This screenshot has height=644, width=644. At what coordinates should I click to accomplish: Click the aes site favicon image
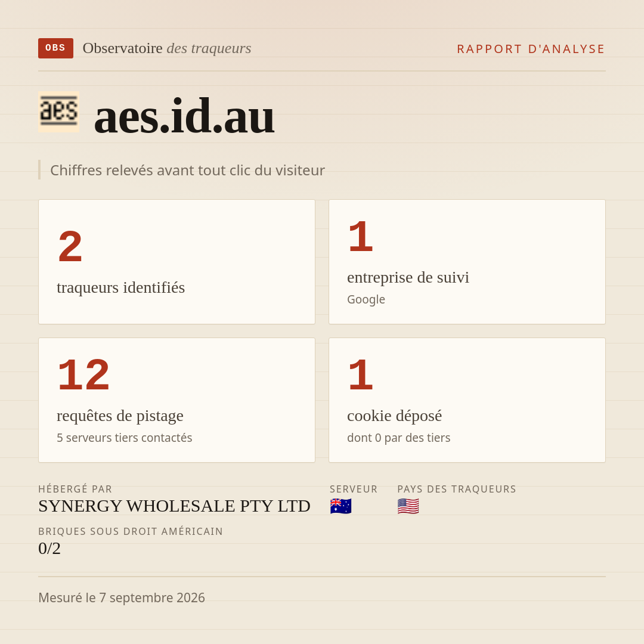(58, 112)
